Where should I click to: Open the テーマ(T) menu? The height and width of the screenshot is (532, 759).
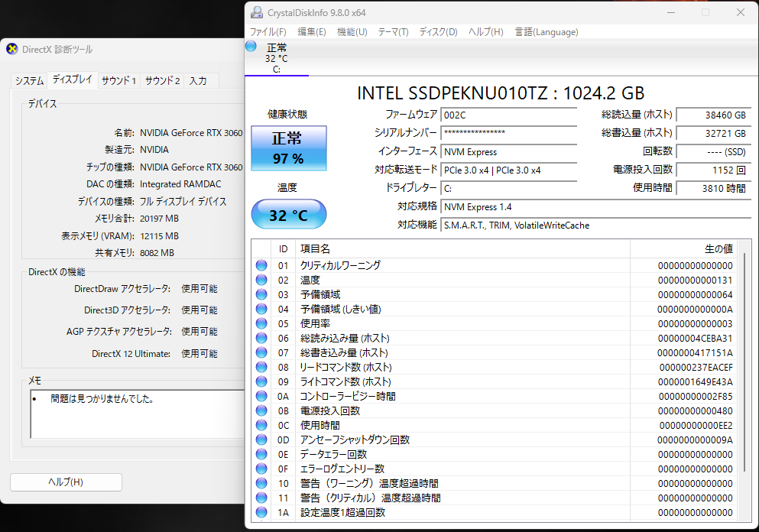coord(393,32)
